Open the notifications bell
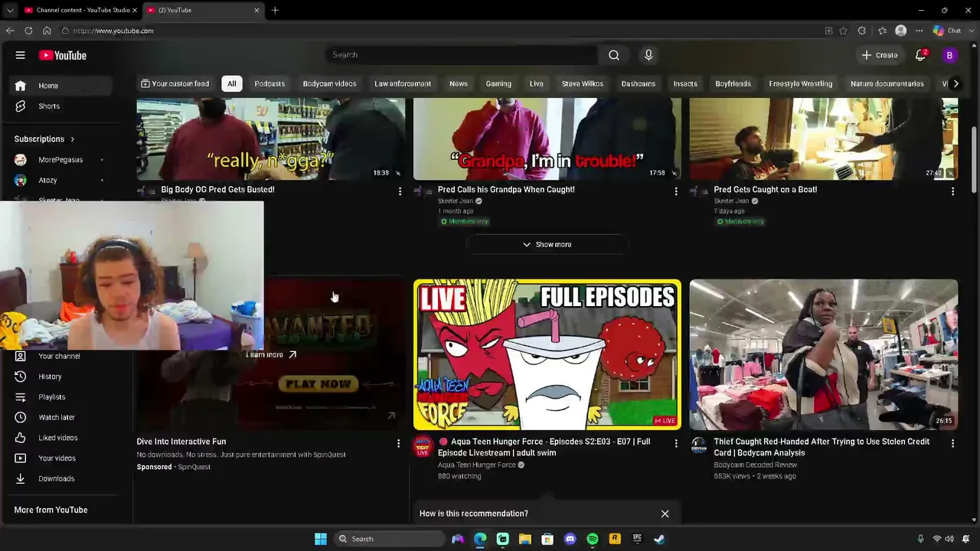Viewport: 980px width, 551px height. (921, 55)
